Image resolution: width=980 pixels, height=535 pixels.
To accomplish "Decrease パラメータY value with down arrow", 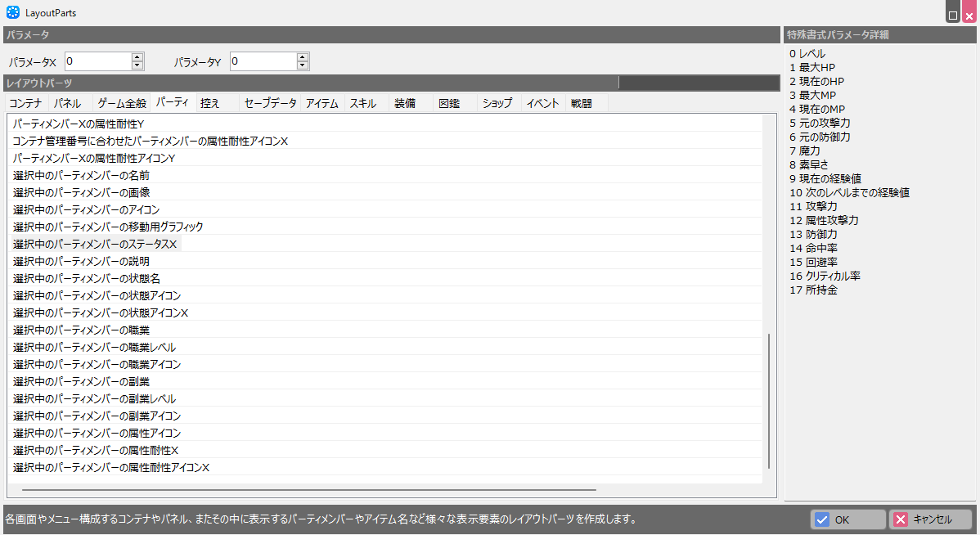I will [x=303, y=65].
